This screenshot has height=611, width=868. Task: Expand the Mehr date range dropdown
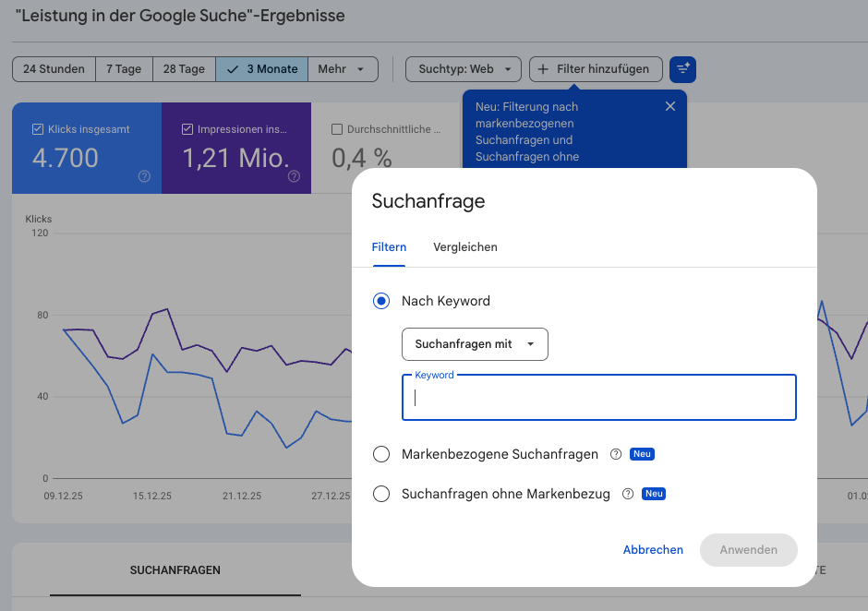(x=343, y=69)
